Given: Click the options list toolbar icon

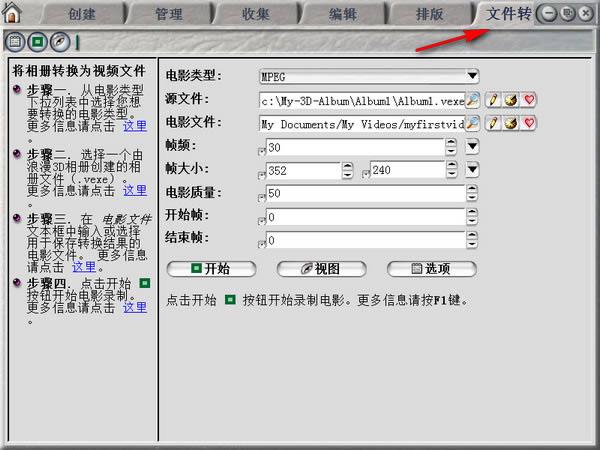Looking at the screenshot, I should click(15, 41).
